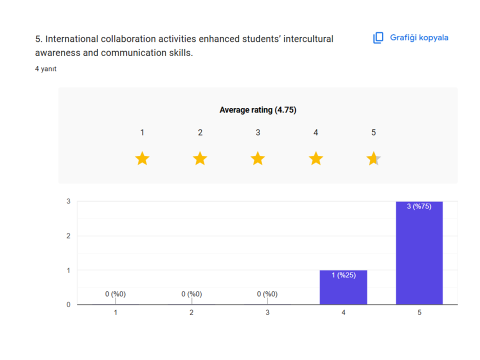Click the 0 (%0) label above rating 1
480x360 pixels.
pyautogui.click(x=115, y=294)
